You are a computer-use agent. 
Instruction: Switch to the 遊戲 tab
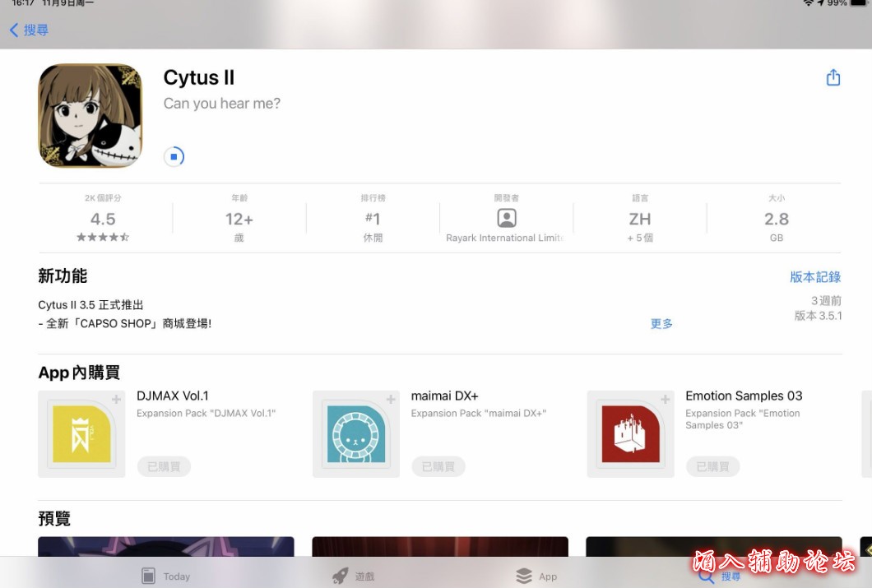point(354,576)
